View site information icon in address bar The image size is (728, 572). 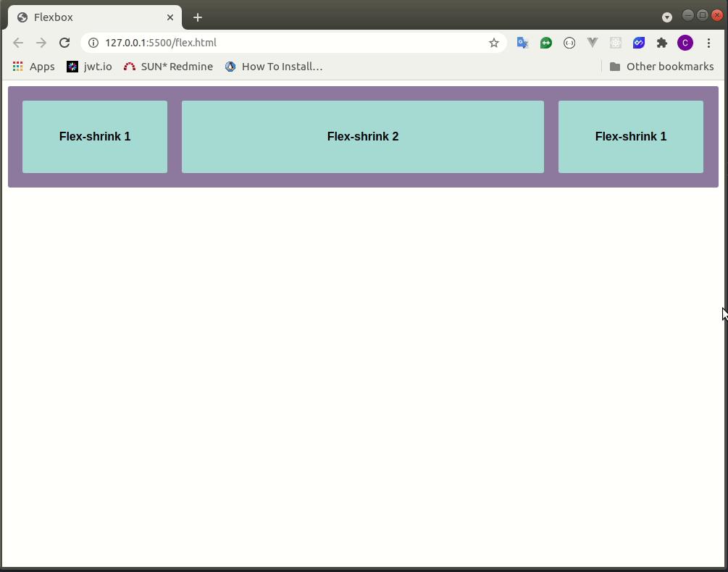click(x=93, y=43)
